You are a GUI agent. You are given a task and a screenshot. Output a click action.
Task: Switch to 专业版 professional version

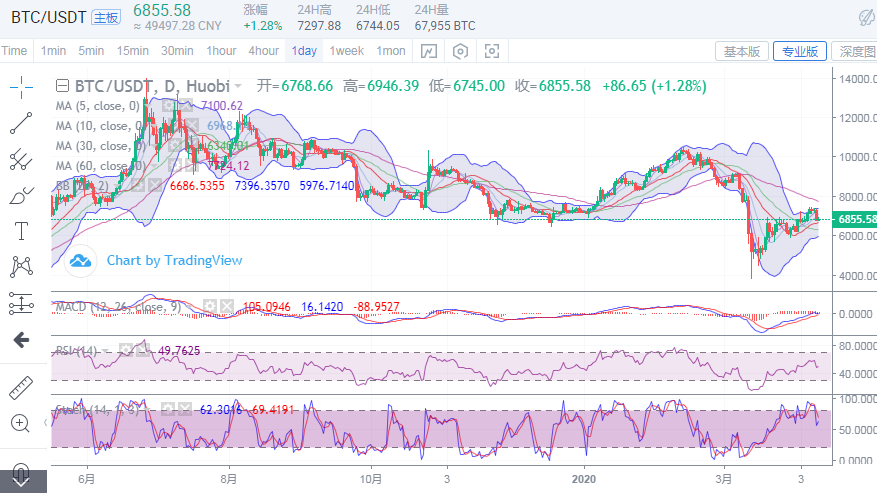coord(800,51)
